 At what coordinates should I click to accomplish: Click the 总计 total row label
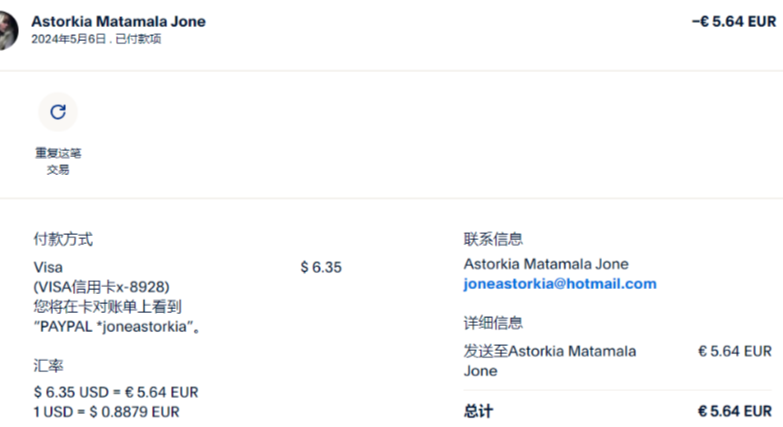click(478, 411)
